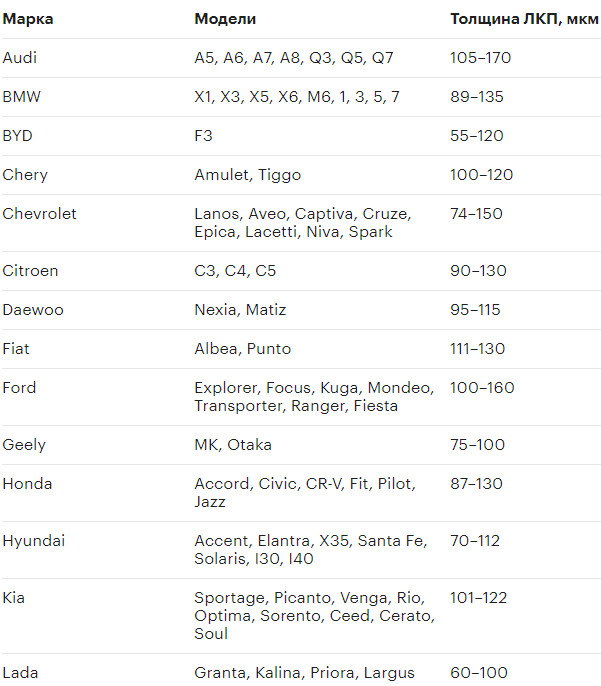Click the Модели column header

[225, 19]
